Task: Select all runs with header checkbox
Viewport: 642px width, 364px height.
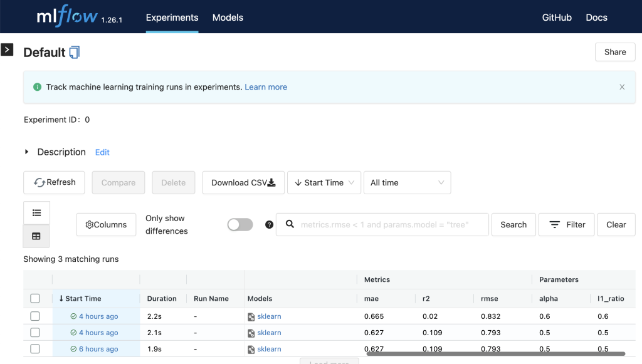Action: pyautogui.click(x=35, y=299)
